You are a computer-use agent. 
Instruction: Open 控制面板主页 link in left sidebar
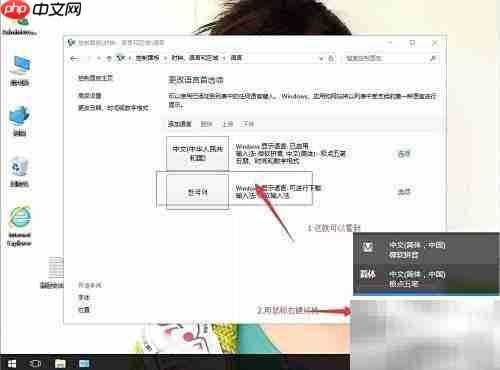coord(96,78)
